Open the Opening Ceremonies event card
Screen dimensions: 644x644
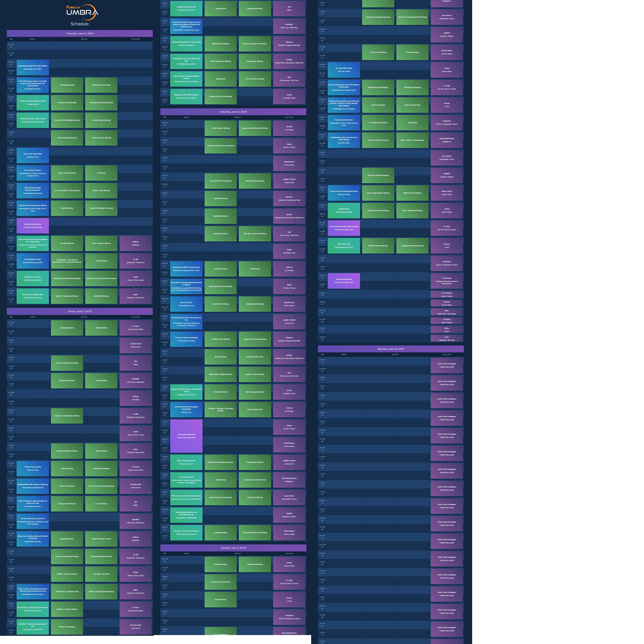33,226
